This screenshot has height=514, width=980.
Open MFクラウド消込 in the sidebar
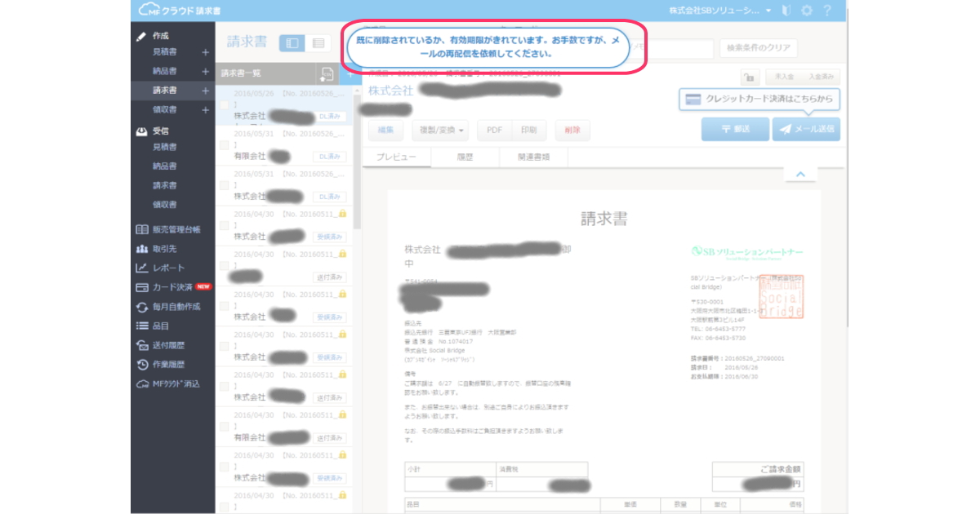[168, 383]
